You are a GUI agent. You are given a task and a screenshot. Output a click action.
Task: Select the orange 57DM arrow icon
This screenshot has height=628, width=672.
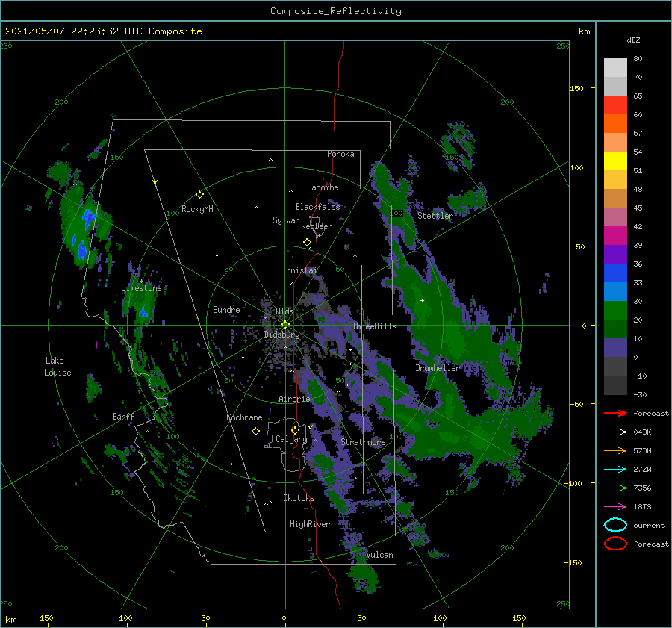(x=615, y=450)
